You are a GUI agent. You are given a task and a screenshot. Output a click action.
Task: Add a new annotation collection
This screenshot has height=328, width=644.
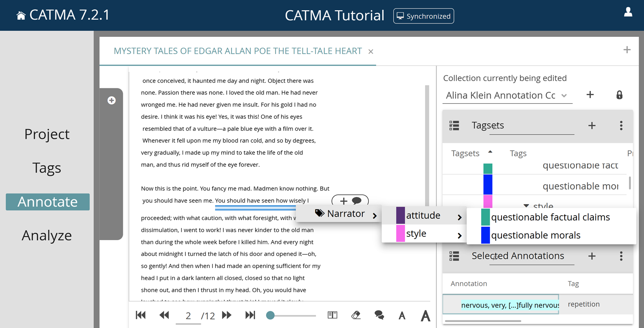pos(590,95)
